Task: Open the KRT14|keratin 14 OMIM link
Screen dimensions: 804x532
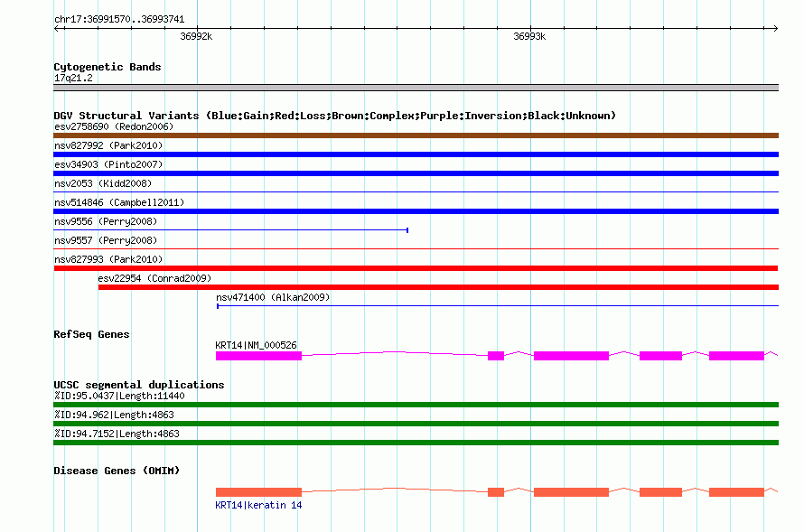Action: [x=258, y=505]
